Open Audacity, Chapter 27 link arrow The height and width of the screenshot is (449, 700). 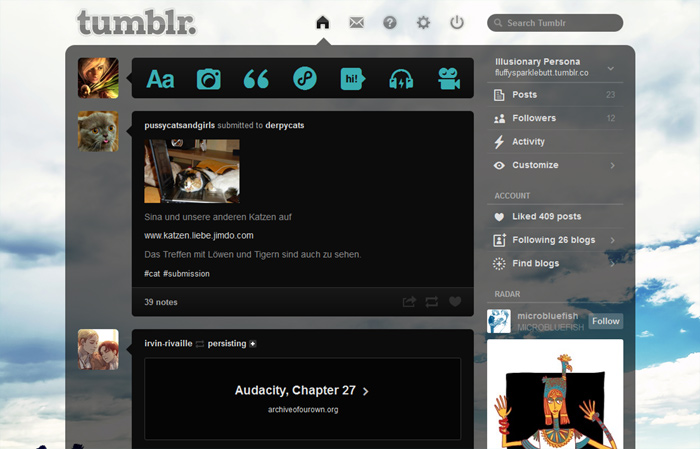pos(366,391)
